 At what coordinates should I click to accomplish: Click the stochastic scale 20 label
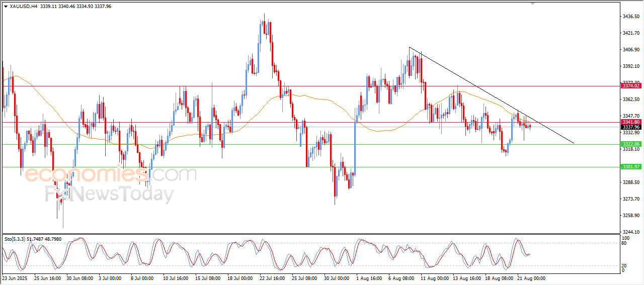[x=625, y=265]
